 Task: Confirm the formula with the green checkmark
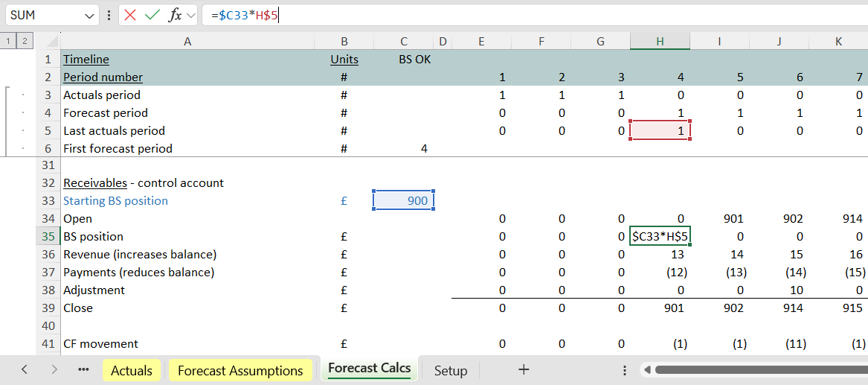pyautogui.click(x=152, y=15)
